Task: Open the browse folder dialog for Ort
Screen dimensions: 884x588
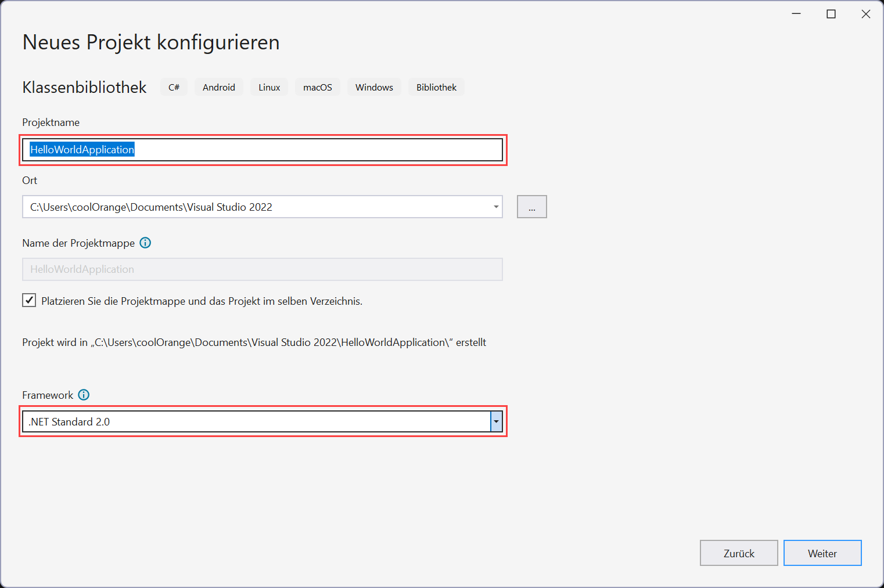Action: coord(531,206)
